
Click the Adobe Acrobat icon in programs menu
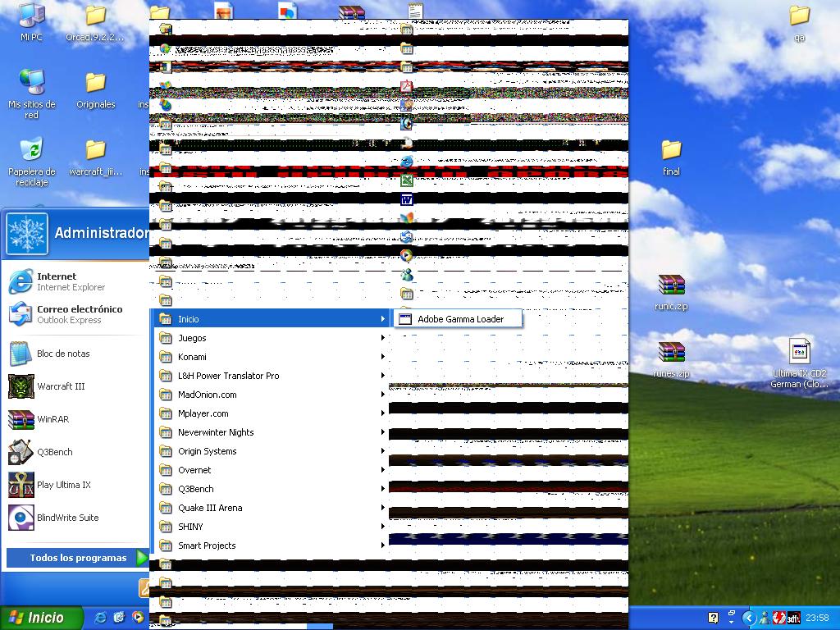click(407, 85)
